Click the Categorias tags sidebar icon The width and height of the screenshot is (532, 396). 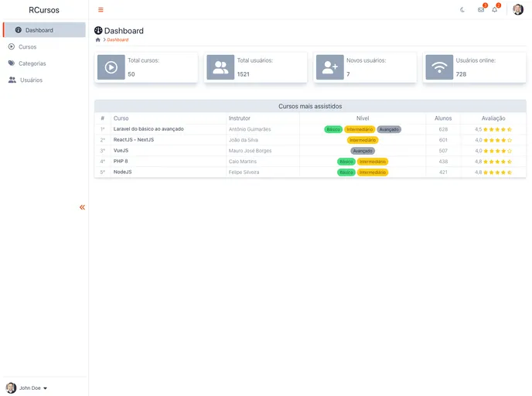(12, 63)
